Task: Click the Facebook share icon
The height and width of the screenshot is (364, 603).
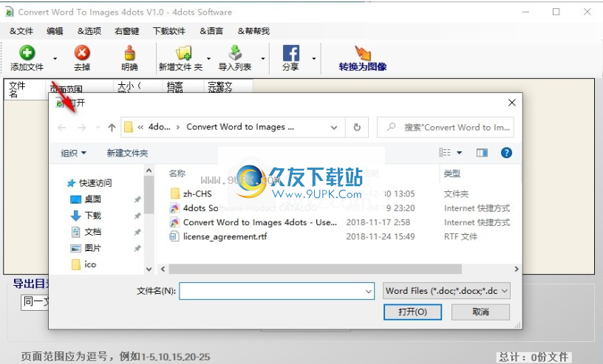Action: 290,53
